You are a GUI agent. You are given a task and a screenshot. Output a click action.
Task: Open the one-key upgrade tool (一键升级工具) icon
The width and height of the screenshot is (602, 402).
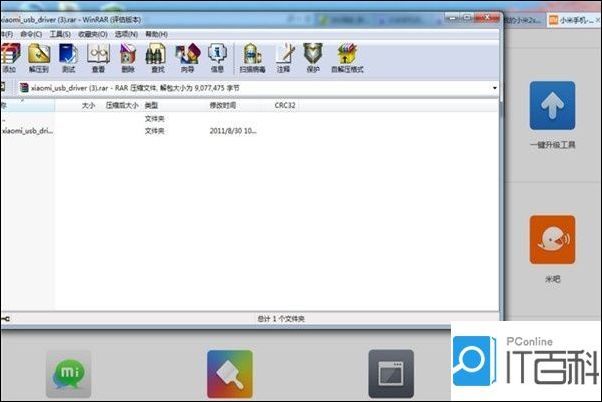coord(552,106)
